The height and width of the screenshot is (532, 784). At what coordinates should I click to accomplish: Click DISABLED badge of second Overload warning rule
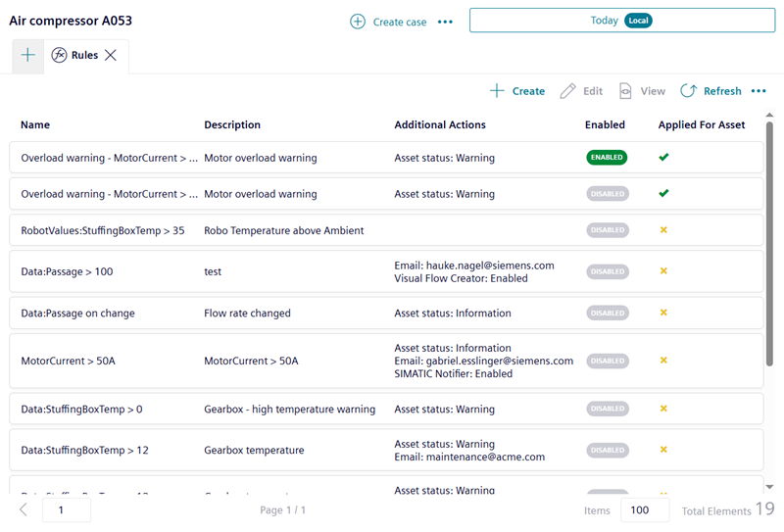608,194
